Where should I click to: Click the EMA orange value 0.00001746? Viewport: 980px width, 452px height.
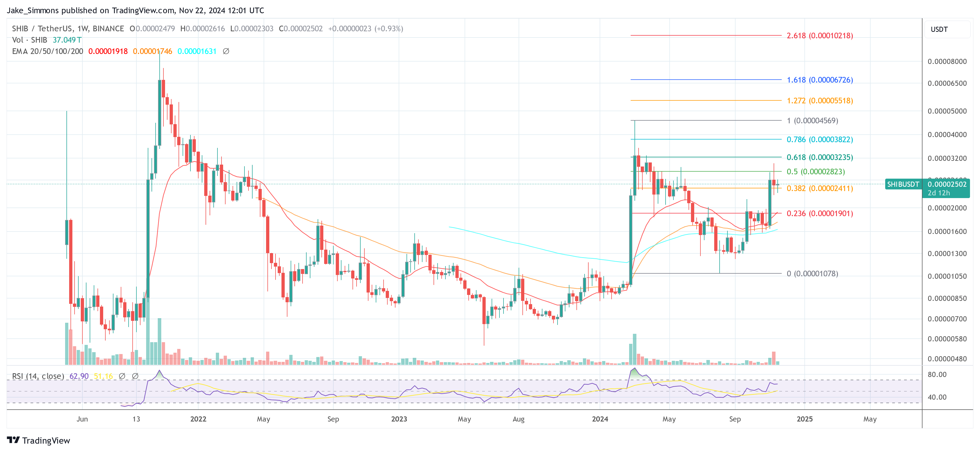pos(153,51)
